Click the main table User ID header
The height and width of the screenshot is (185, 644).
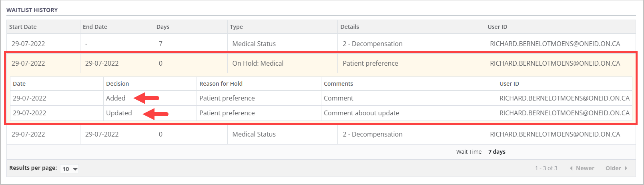click(497, 27)
